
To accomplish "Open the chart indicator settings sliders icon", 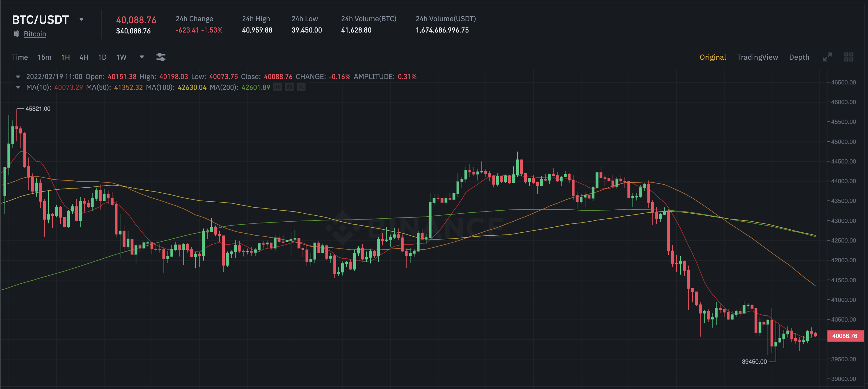I will point(161,57).
